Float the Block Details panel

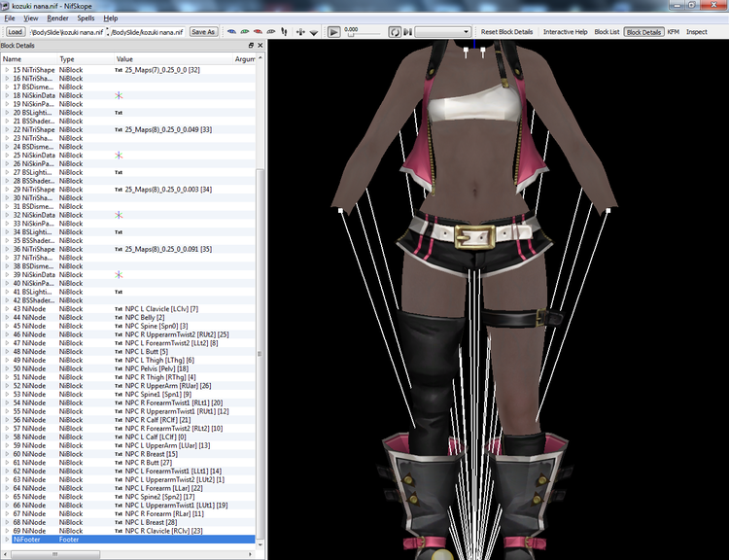point(251,45)
